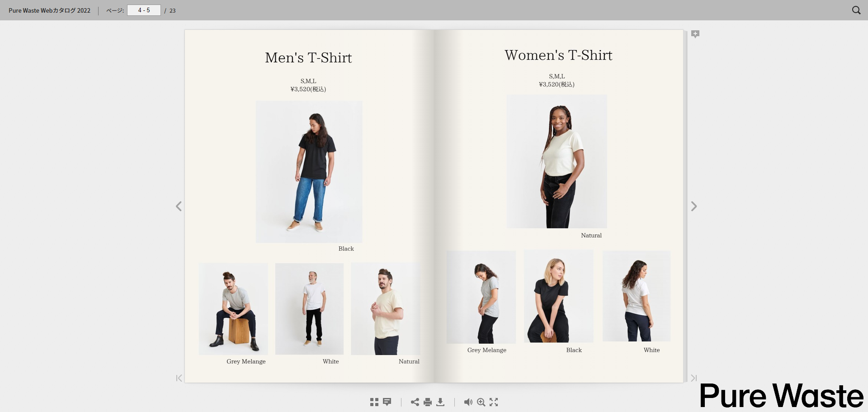Download the catalog file
The height and width of the screenshot is (412, 868).
point(440,402)
